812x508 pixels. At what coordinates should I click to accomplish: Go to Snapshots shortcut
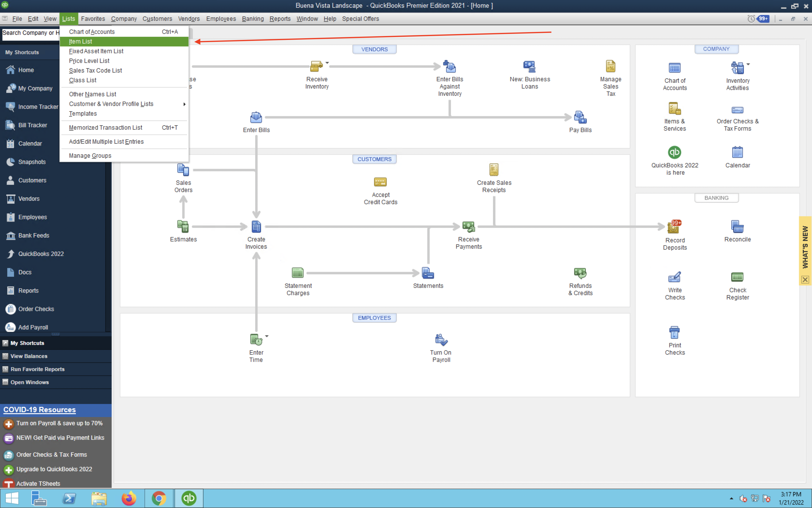(x=26, y=162)
